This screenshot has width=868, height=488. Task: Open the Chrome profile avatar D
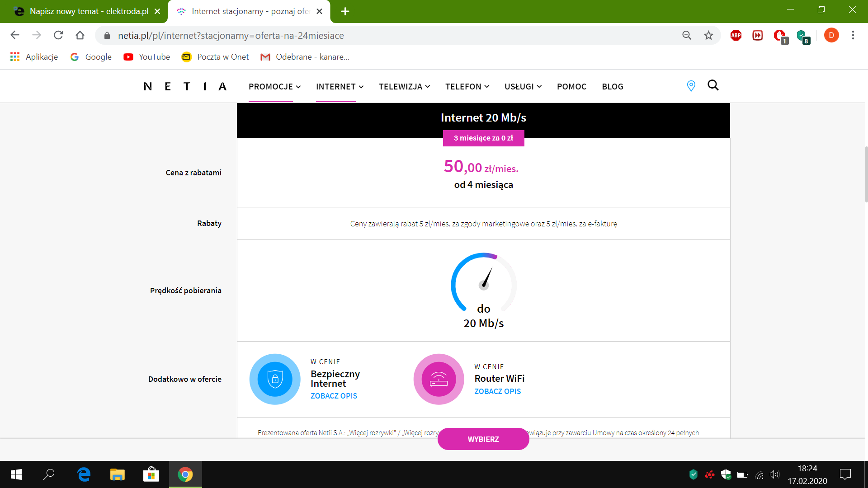click(831, 35)
